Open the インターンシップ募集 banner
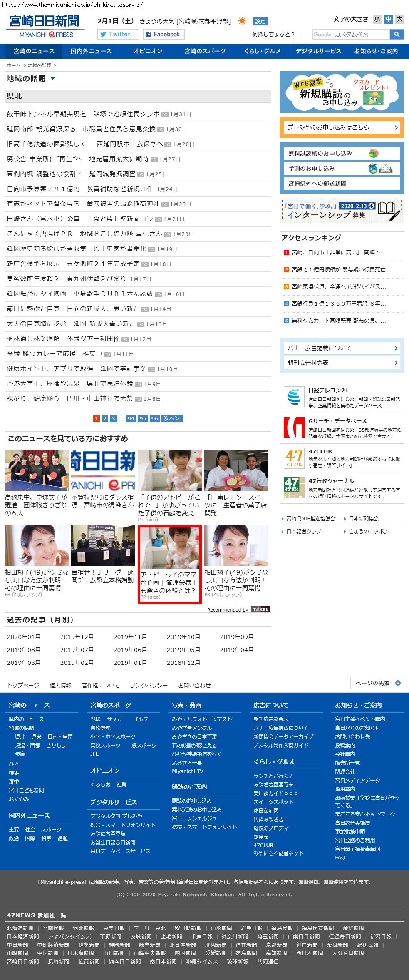The width and height of the screenshot is (409, 980). click(342, 210)
